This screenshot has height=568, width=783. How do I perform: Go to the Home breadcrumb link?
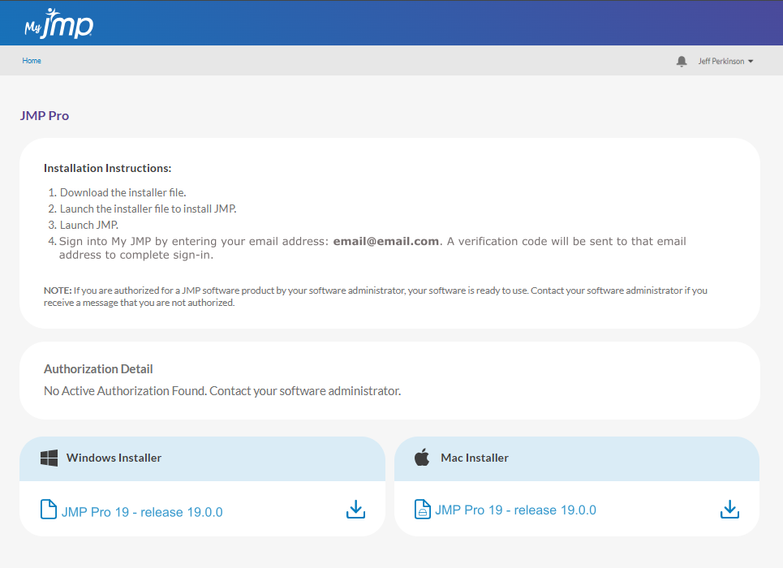point(31,60)
